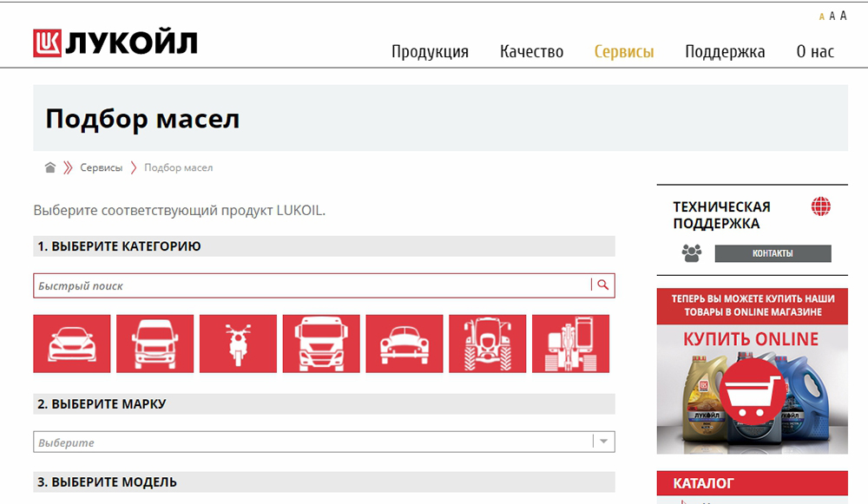Screen dimensions: 868x504
Task: Select the motorcycle category icon
Action: (x=238, y=344)
